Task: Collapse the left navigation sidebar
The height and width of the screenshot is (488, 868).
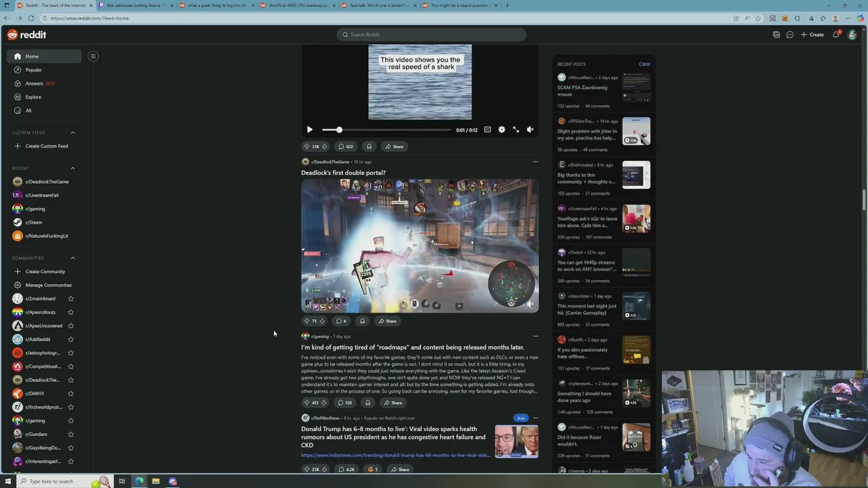Action: 93,56
